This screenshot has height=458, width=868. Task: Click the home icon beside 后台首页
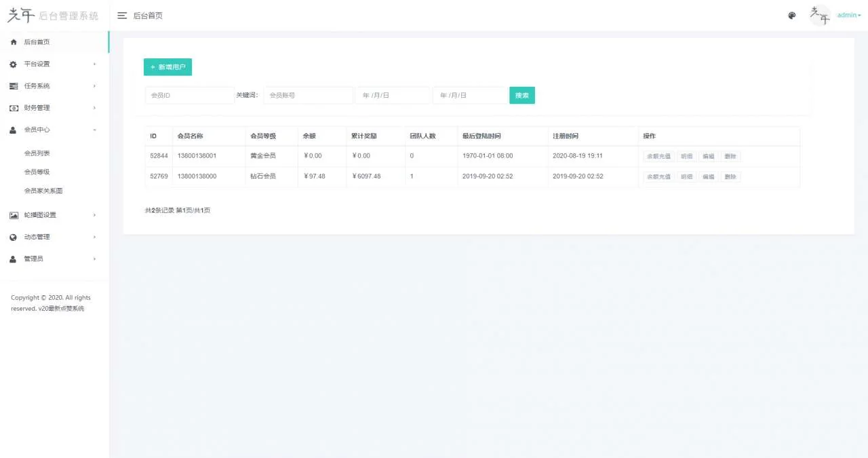click(14, 42)
